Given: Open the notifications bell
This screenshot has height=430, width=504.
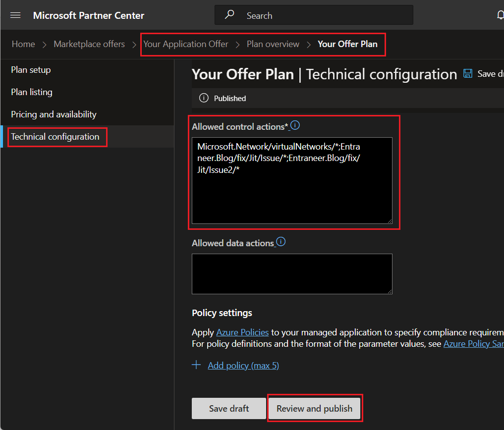Looking at the screenshot, I should 501,15.
